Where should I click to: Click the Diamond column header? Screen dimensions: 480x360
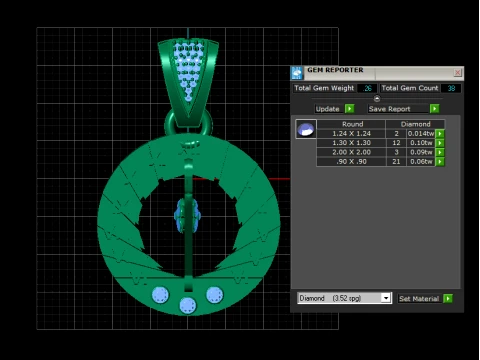point(415,124)
